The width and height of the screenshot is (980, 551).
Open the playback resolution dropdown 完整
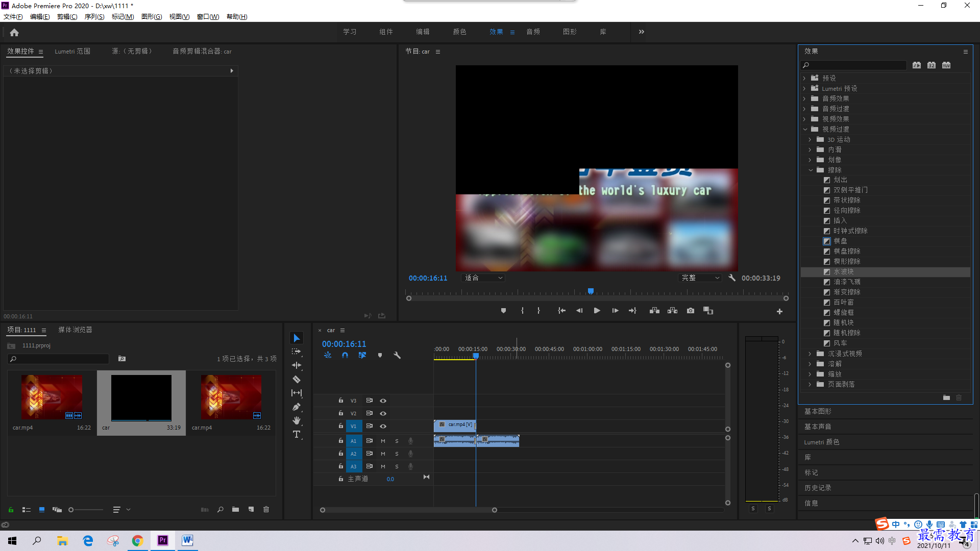tap(700, 278)
